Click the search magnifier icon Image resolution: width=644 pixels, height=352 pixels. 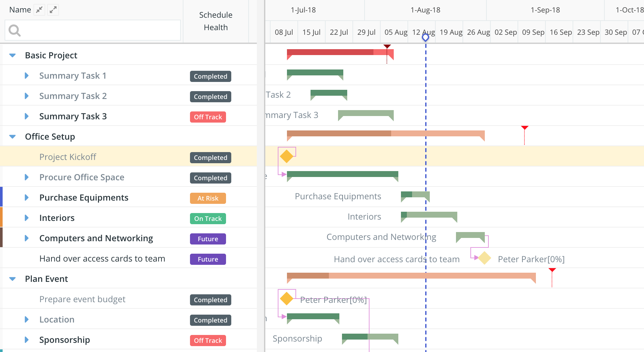pos(14,30)
